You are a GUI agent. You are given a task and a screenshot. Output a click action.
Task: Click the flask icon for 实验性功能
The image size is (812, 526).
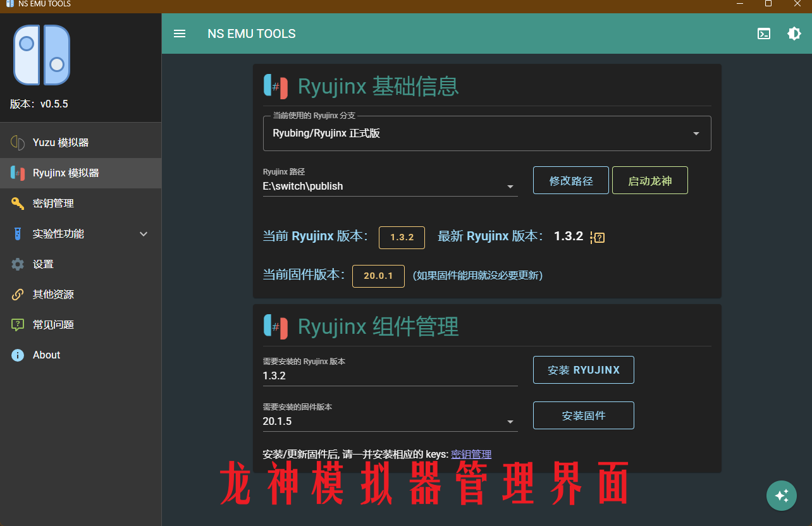[x=17, y=233]
